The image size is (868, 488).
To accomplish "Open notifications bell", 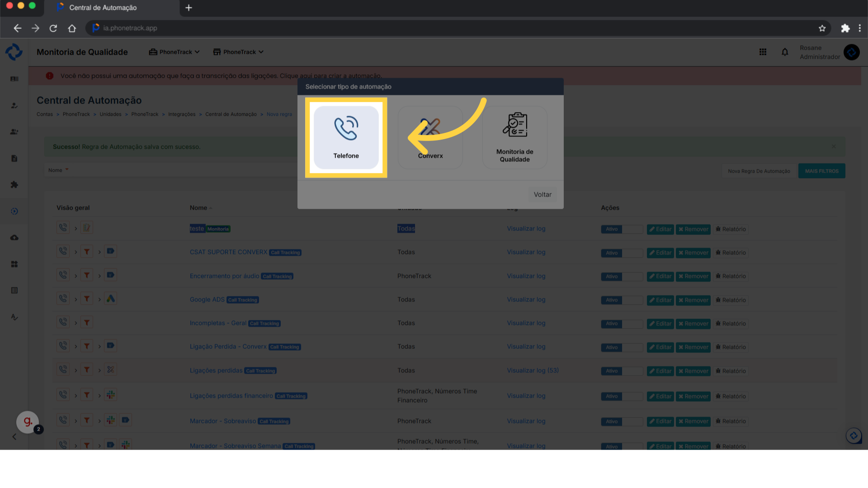I will [785, 52].
